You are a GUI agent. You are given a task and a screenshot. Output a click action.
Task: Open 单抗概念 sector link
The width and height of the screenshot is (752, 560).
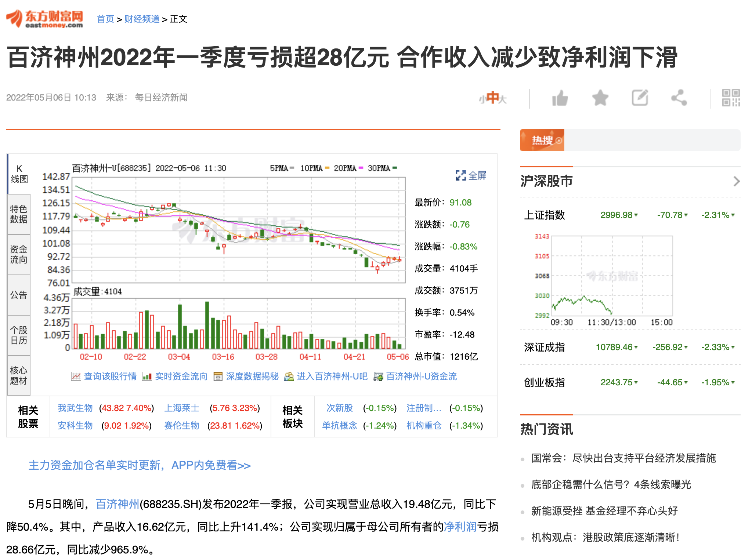click(x=340, y=426)
